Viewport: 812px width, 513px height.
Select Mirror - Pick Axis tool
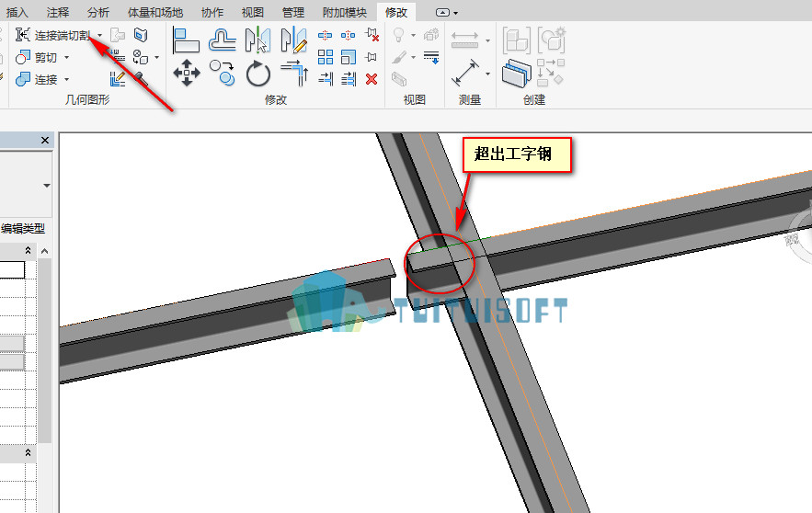coord(257,40)
